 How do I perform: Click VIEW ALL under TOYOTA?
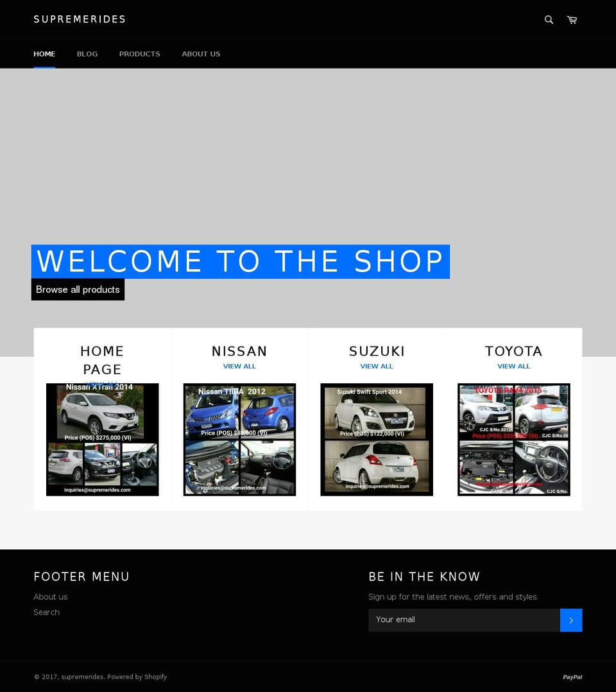click(513, 367)
